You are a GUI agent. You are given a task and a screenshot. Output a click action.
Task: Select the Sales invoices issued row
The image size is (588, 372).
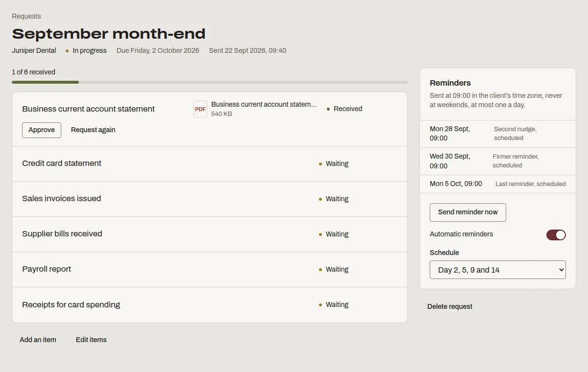(210, 199)
